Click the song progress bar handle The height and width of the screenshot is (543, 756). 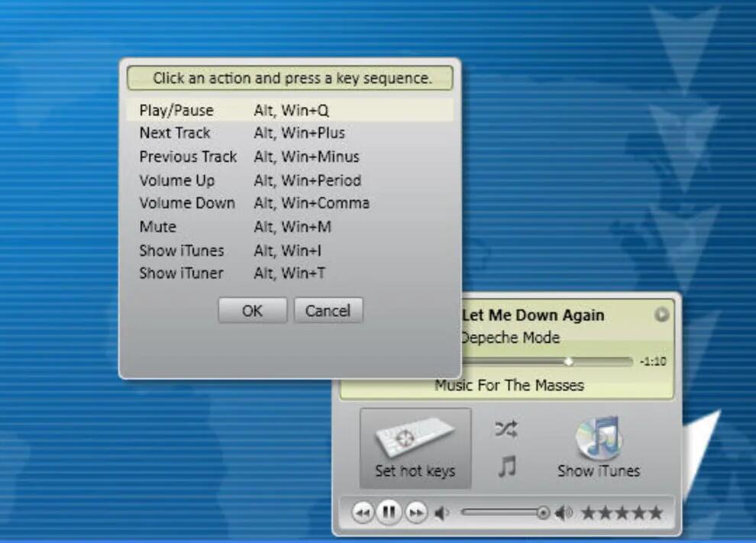568,361
